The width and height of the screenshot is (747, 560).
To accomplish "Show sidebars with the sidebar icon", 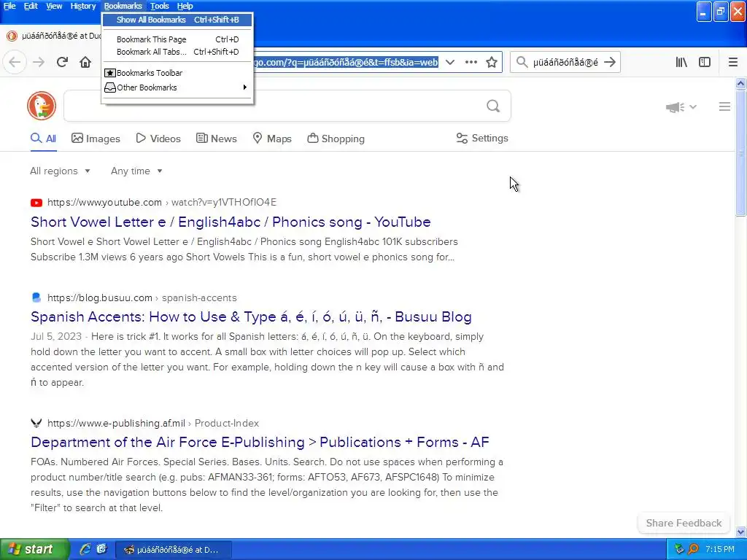I will pos(704,62).
